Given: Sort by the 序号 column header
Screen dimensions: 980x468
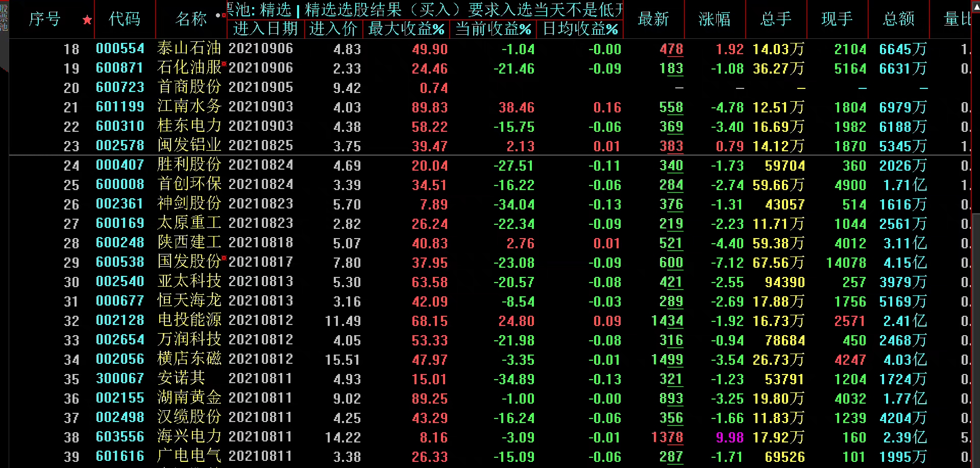Looking at the screenshot, I should click(x=45, y=19).
